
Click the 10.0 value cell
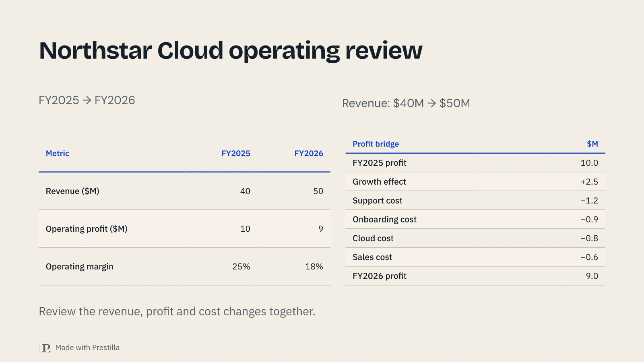pyautogui.click(x=589, y=163)
